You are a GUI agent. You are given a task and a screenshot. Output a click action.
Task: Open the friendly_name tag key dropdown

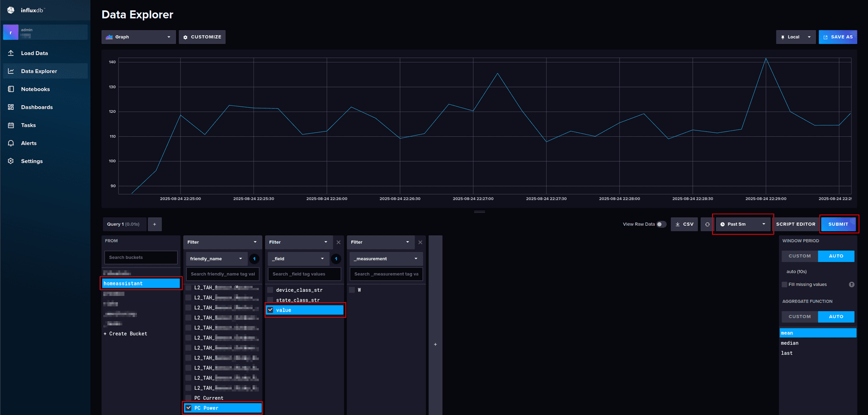tap(216, 258)
